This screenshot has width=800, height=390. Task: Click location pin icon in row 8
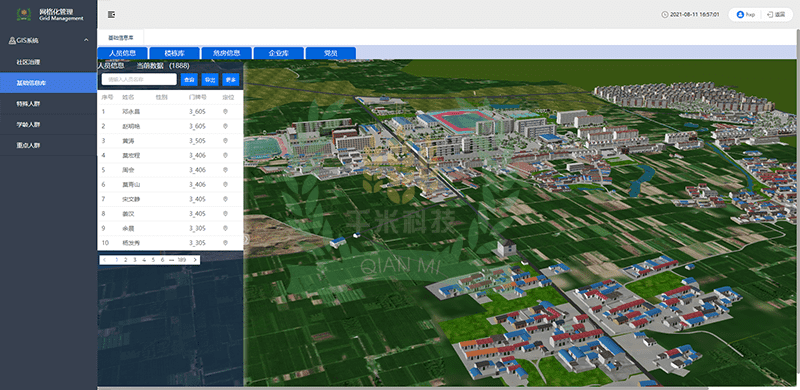[225, 213]
